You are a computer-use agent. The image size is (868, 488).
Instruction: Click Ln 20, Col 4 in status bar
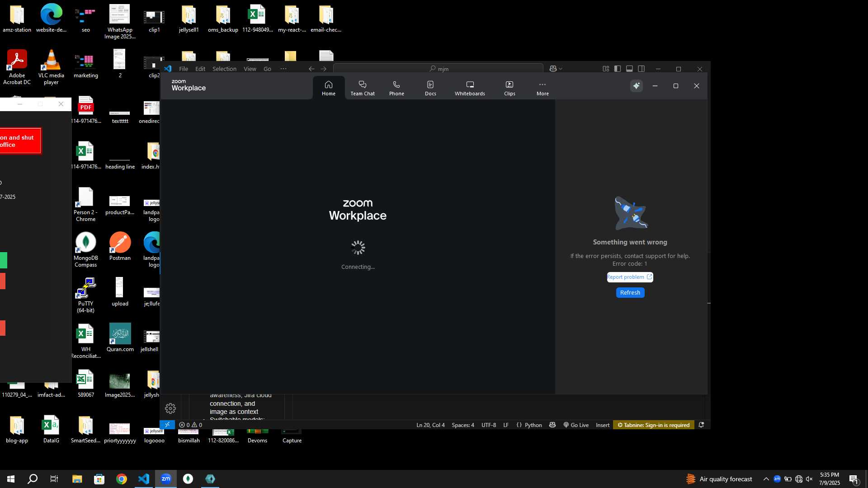430,425
